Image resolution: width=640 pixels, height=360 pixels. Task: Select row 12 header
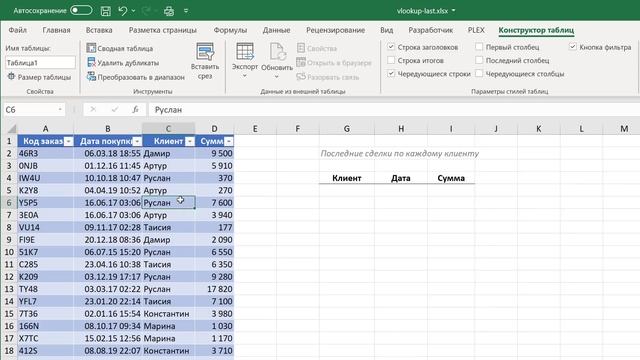[x=9, y=277]
